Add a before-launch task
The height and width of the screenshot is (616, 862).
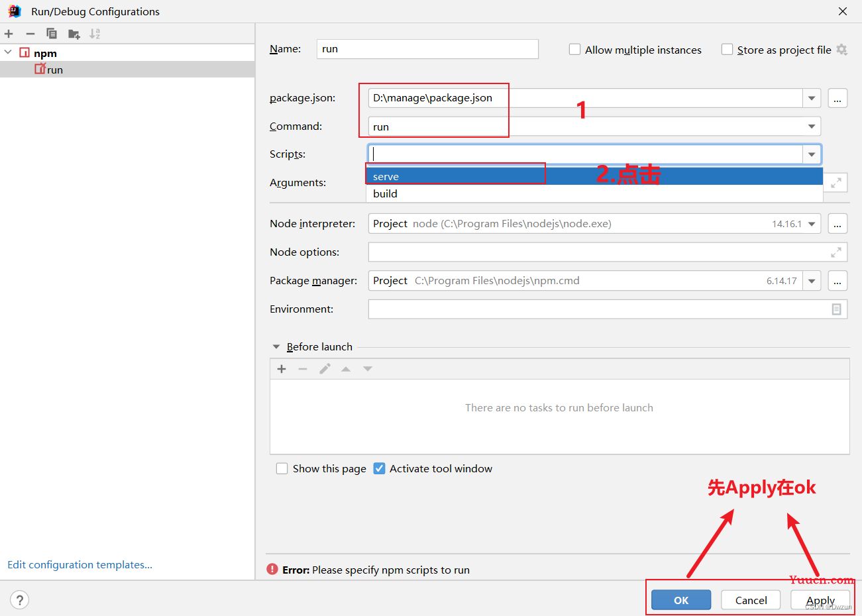coord(282,369)
